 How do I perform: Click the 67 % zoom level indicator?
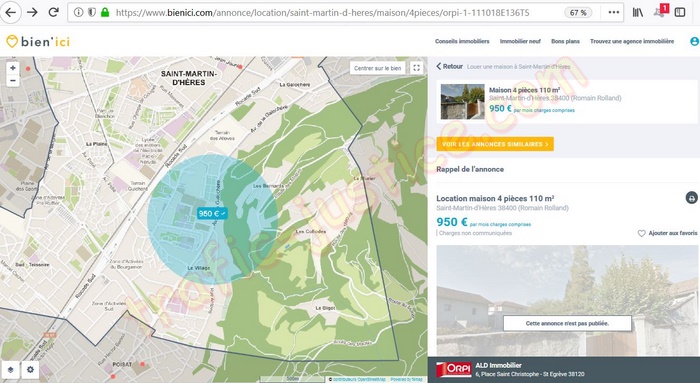click(578, 12)
